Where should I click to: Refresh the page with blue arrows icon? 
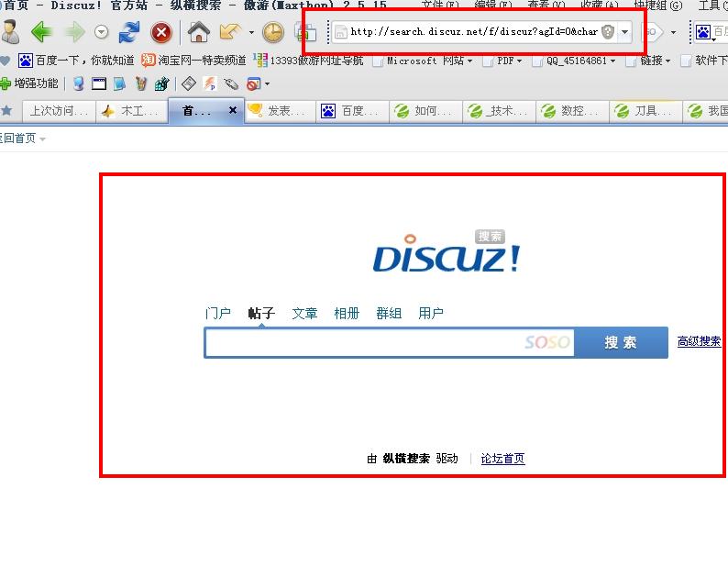[x=129, y=32]
